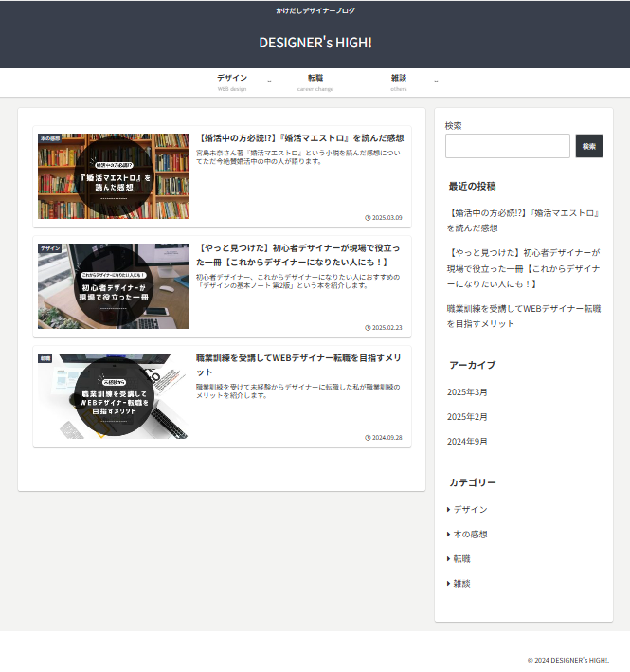Go to the 2024年9月 archive
The height and width of the screenshot is (672, 630).
(467, 442)
